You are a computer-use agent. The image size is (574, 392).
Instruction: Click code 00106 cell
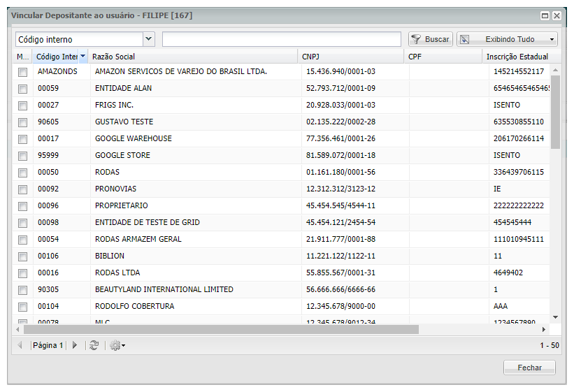click(48, 256)
